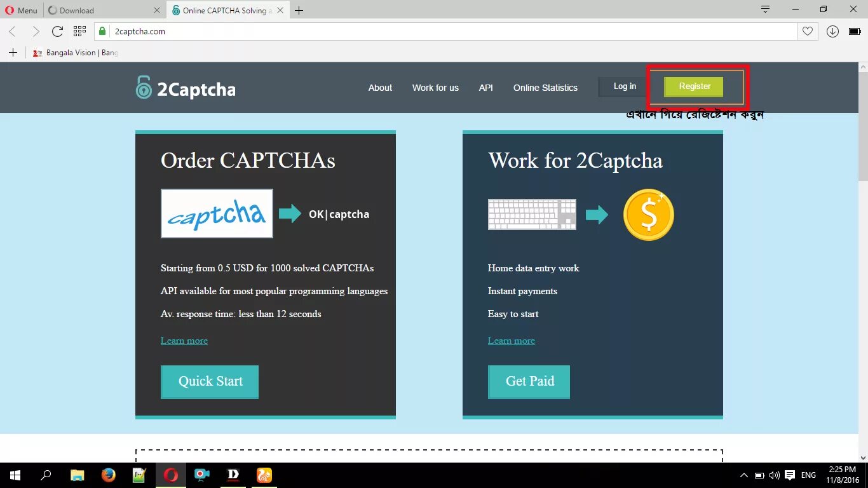Click "Av. response time: less than 12 seconds"
Image resolution: width=868 pixels, height=488 pixels.
[241, 314]
